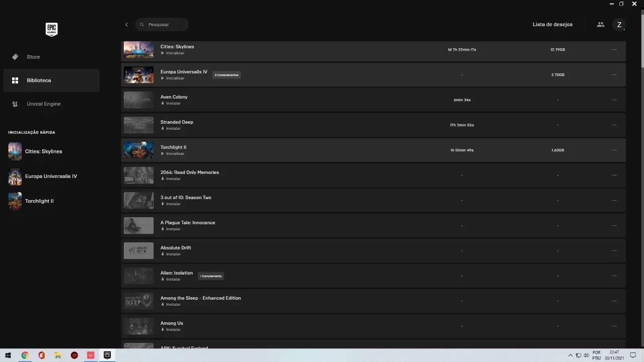Show hidden system tray icons
This screenshot has width=644, height=362.
[x=570, y=355]
